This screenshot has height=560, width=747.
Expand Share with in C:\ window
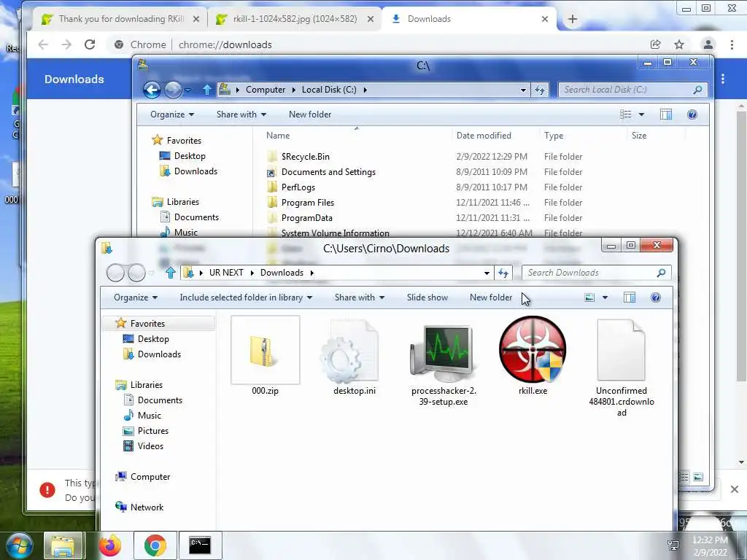[241, 114]
